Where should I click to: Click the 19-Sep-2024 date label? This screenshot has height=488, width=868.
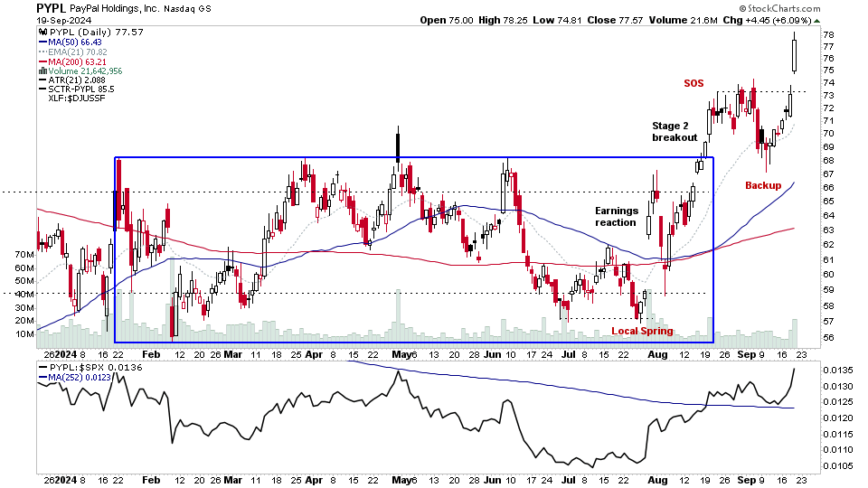(63, 21)
